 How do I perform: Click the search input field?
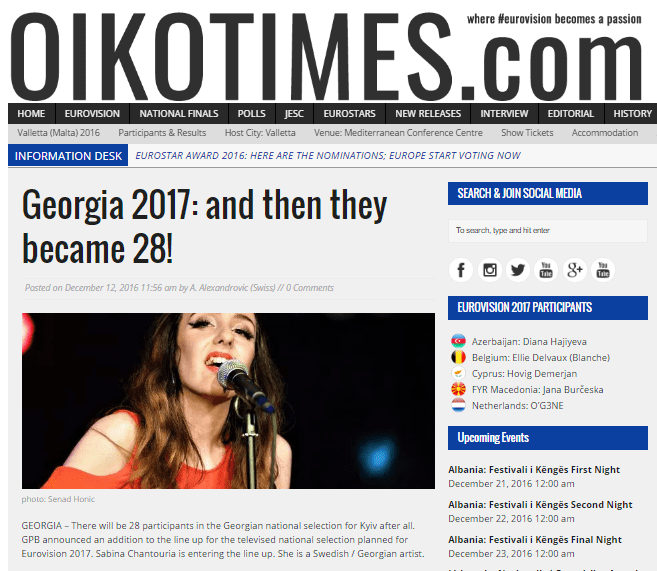click(548, 230)
